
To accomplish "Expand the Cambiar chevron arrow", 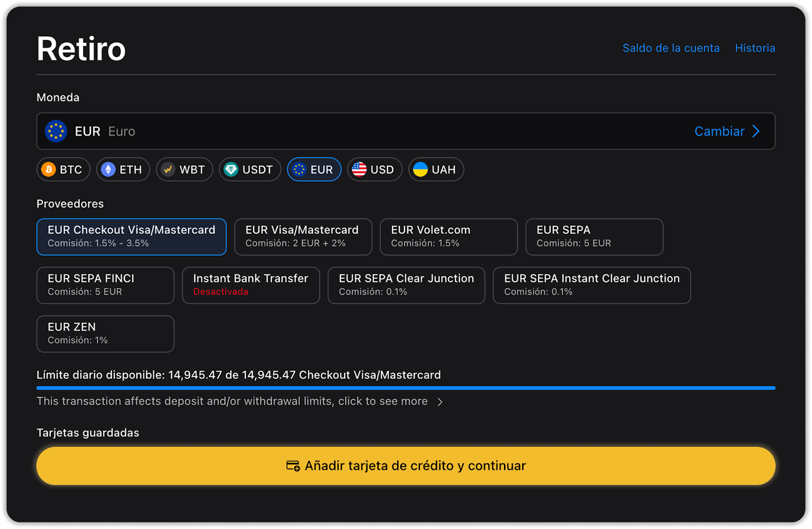I will point(756,131).
